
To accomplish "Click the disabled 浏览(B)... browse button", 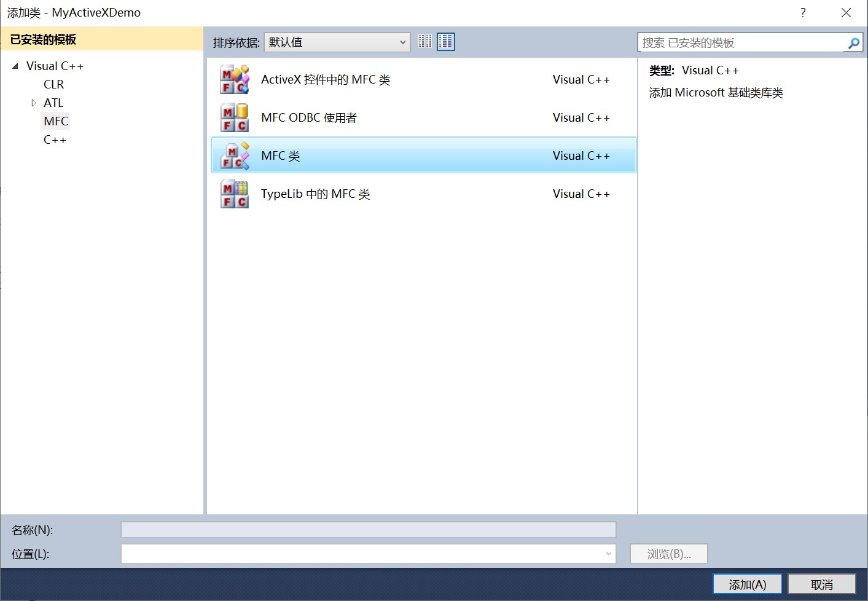I will click(x=669, y=554).
